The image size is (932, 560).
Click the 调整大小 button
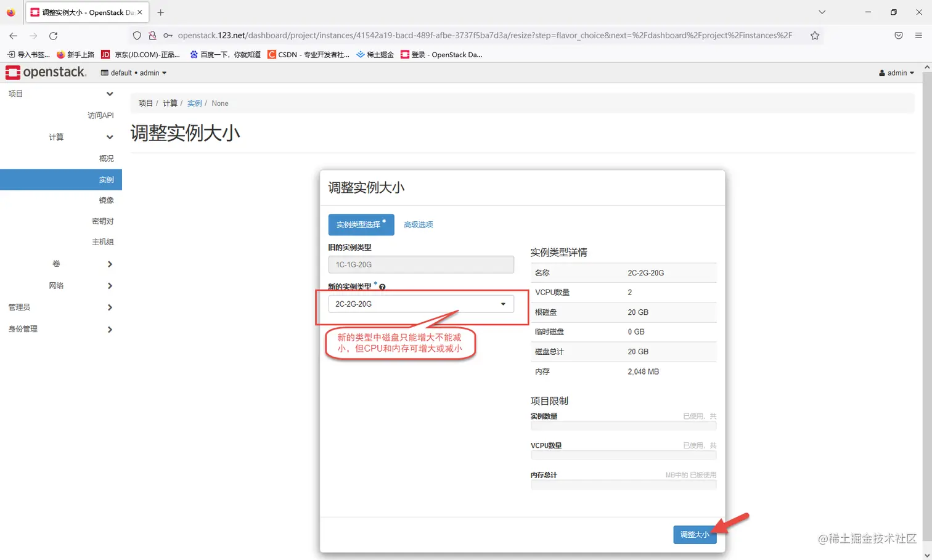coord(695,535)
